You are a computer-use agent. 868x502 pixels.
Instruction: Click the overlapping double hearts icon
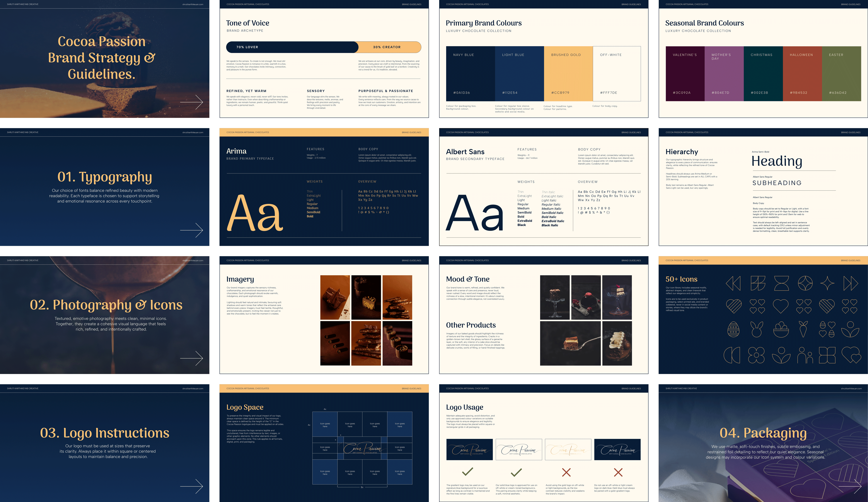pyautogui.click(x=851, y=355)
